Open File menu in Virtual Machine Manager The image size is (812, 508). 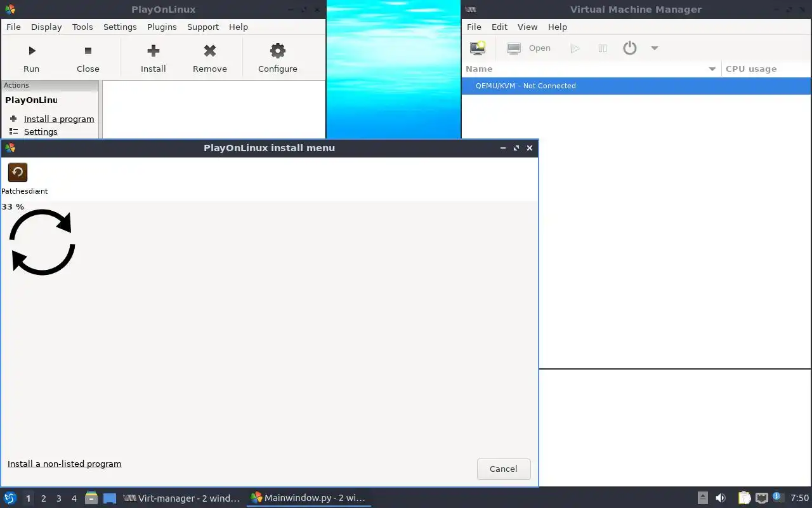tap(474, 27)
